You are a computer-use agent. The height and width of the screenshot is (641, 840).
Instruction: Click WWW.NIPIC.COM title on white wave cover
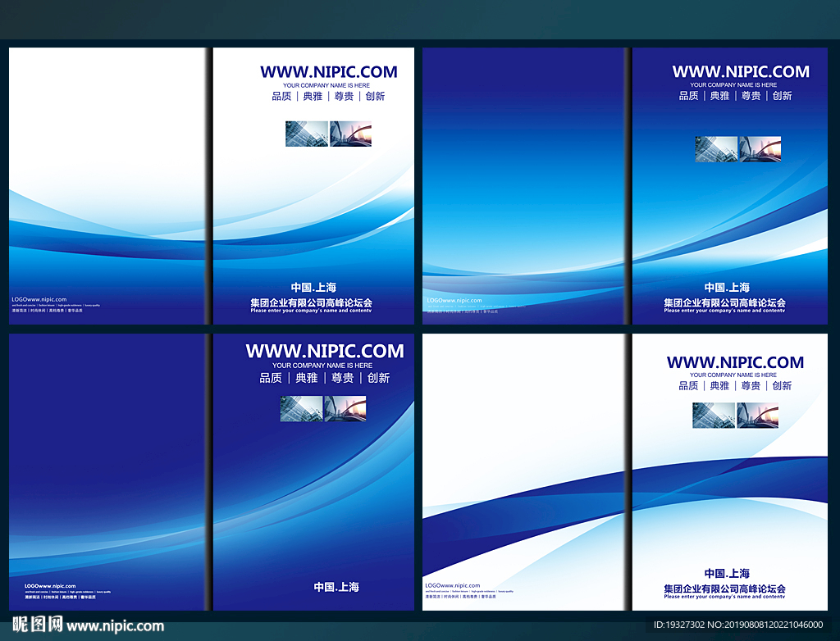coord(328,72)
